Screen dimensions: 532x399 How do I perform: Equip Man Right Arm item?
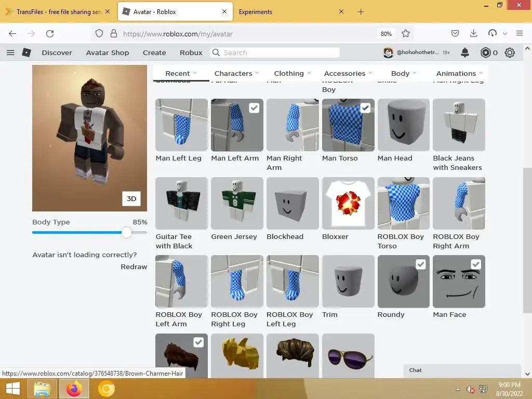tap(292, 125)
